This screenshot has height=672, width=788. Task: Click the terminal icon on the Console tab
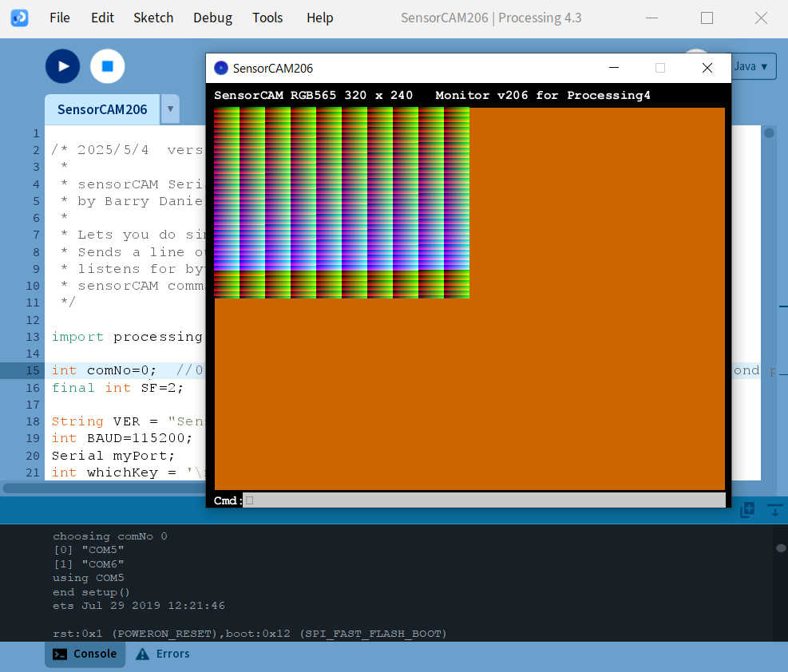[59, 654]
